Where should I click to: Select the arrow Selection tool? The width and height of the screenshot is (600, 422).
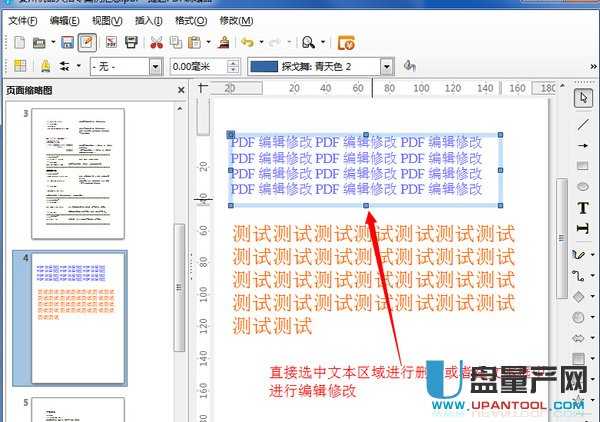pos(583,98)
